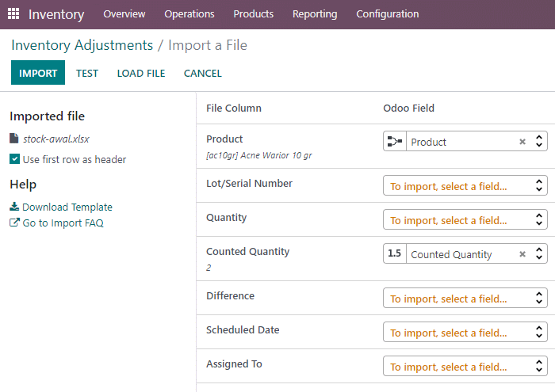The height and width of the screenshot is (392, 555).
Task: Click the Difference column label
Action: (x=231, y=295)
